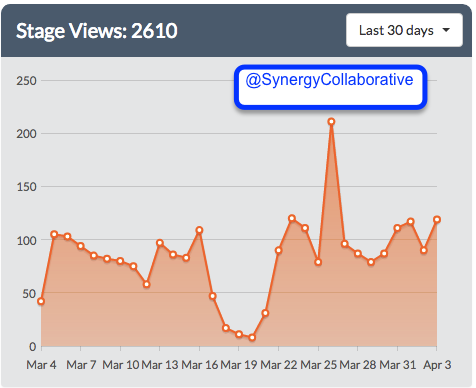The image size is (476, 388).
Task: Click the data point above the Mar 31 tick
Action: coord(397,228)
